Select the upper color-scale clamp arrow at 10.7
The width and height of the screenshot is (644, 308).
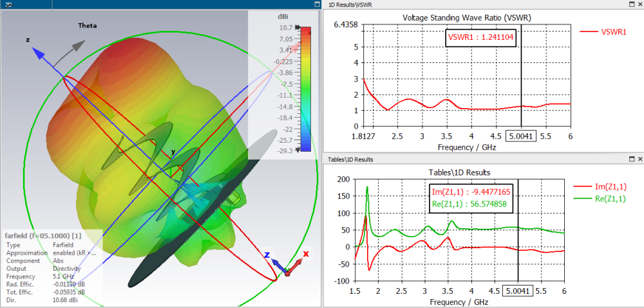(298, 28)
